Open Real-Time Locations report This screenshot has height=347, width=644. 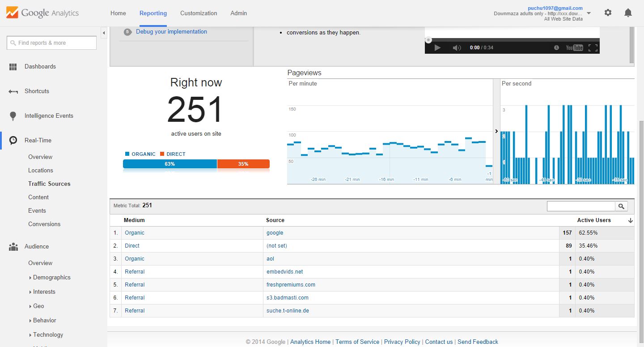pos(41,171)
